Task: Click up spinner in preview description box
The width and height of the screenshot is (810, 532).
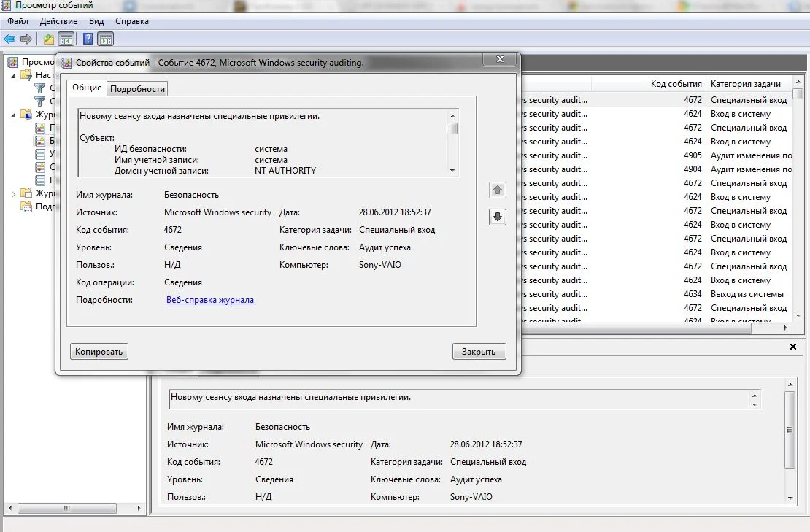Action: click(755, 396)
